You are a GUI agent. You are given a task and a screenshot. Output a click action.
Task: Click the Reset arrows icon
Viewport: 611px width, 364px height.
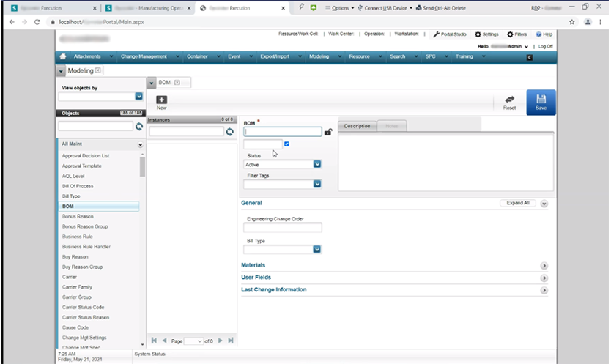pyautogui.click(x=509, y=100)
